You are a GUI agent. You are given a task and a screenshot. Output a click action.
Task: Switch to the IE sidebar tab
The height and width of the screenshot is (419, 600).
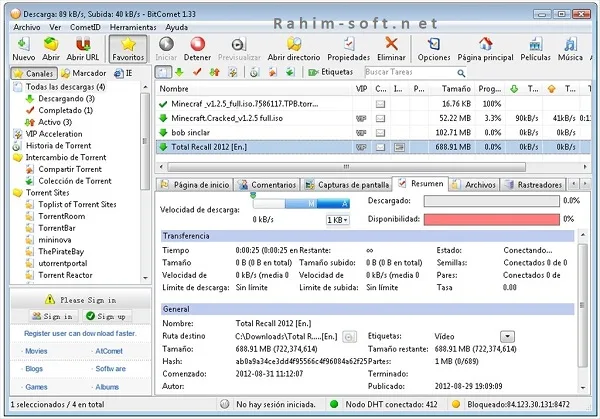coord(124,73)
